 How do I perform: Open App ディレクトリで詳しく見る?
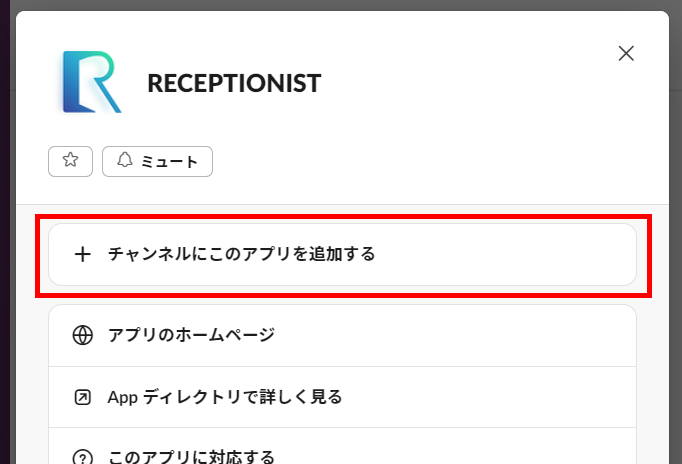click(x=225, y=397)
